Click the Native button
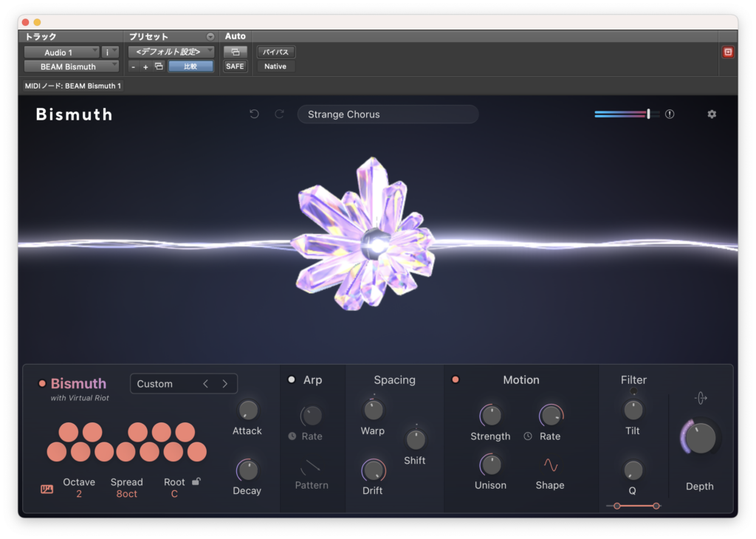Image resolution: width=756 pixels, height=539 pixels. point(276,66)
